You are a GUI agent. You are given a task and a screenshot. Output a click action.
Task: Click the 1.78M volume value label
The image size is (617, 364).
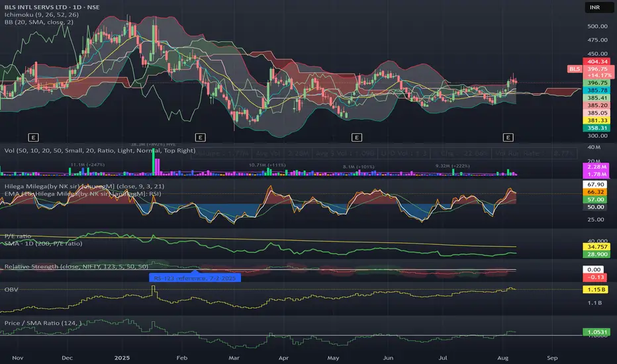tap(596, 174)
